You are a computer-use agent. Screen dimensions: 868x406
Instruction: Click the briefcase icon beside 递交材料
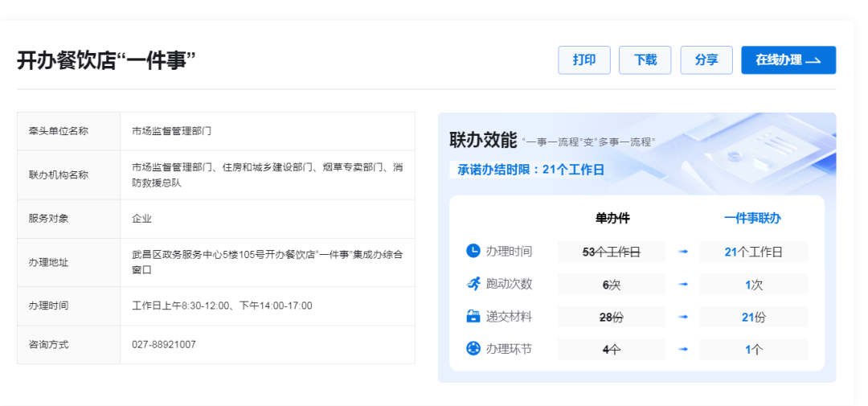(473, 317)
